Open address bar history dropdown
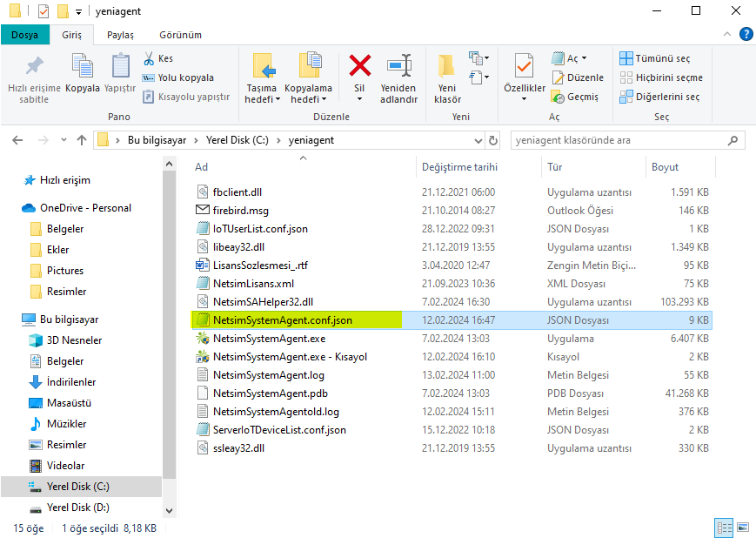Image resolution: width=756 pixels, height=538 pixels. [478, 140]
